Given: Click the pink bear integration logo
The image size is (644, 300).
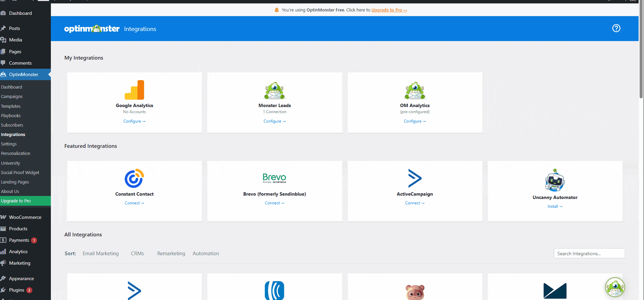Looking at the screenshot, I should (415, 292).
